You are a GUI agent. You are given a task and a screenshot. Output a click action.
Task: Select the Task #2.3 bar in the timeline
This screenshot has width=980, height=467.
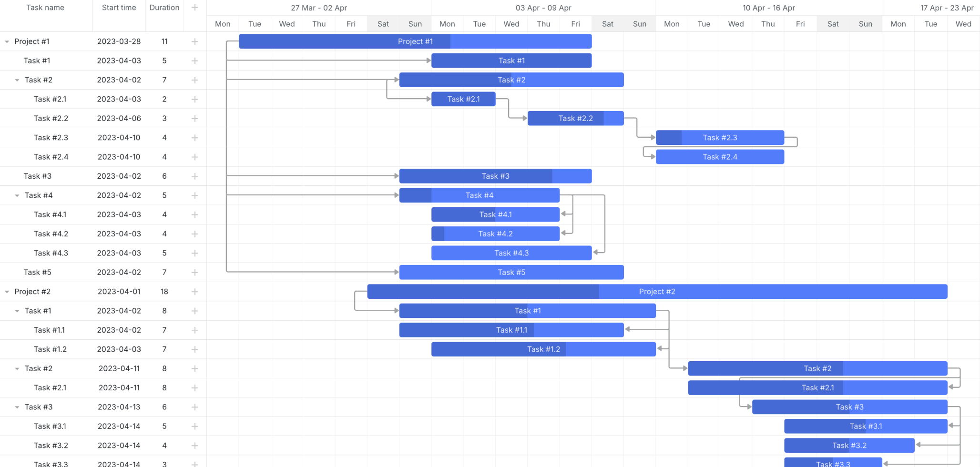(720, 138)
